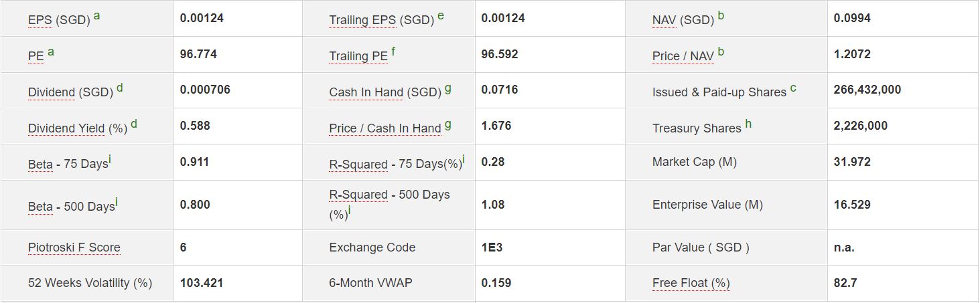Click the Cash In Hand (SGD) link

tap(384, 92)
